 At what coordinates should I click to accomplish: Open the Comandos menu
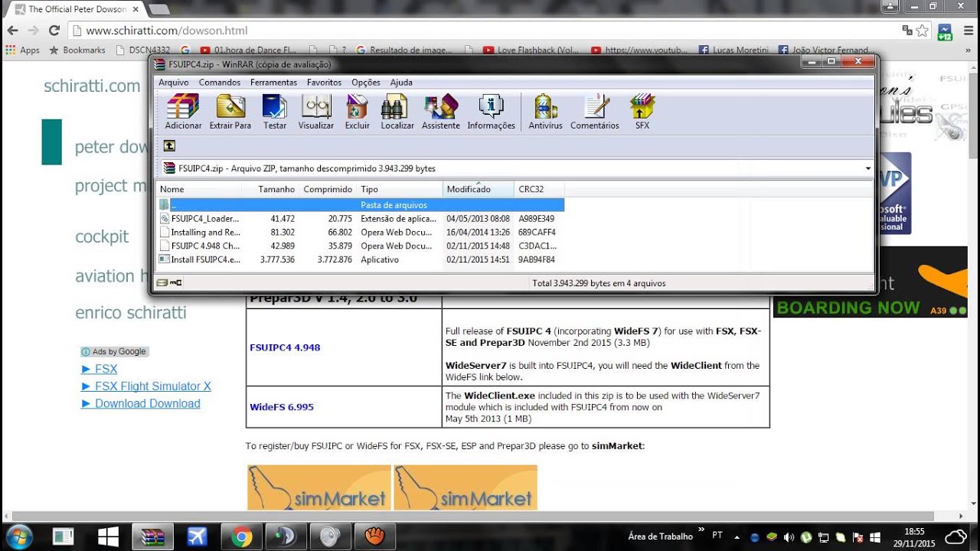pyautogui.click(x=220, y=82)
